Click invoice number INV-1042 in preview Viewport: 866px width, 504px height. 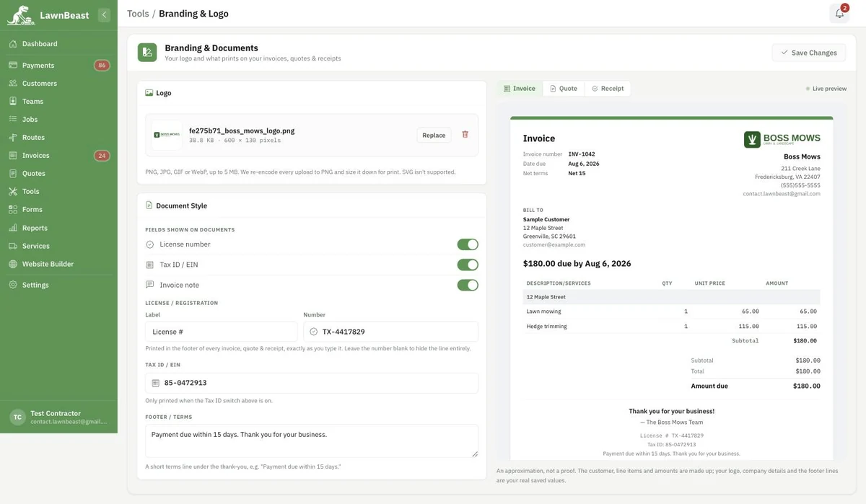[582, 154]
